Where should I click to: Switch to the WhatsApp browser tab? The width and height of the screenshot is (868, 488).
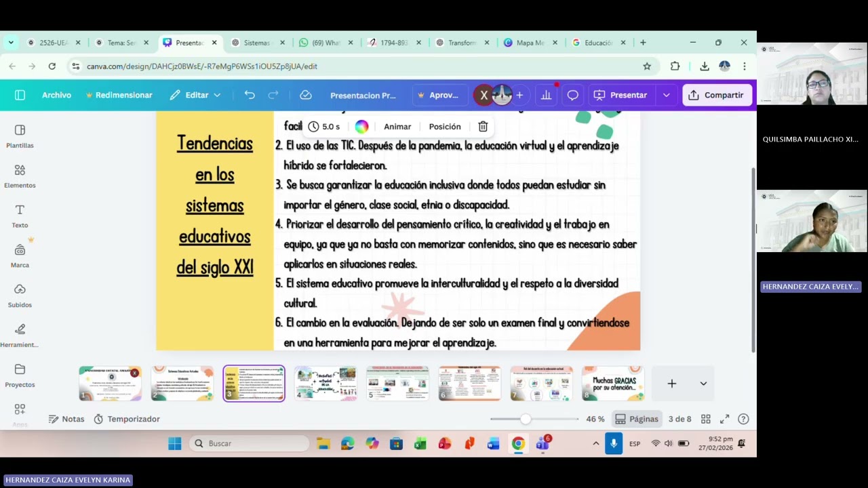(326, 43)
